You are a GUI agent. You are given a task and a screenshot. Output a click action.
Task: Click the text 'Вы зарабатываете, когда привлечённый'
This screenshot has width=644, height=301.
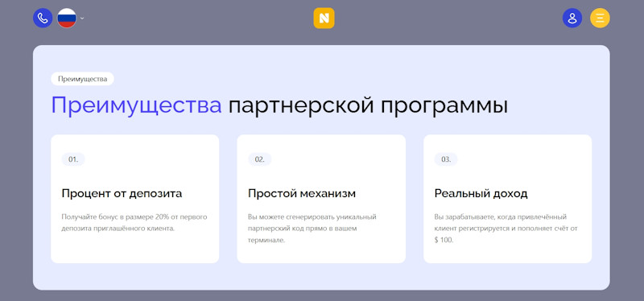click(x=501, y=216)
